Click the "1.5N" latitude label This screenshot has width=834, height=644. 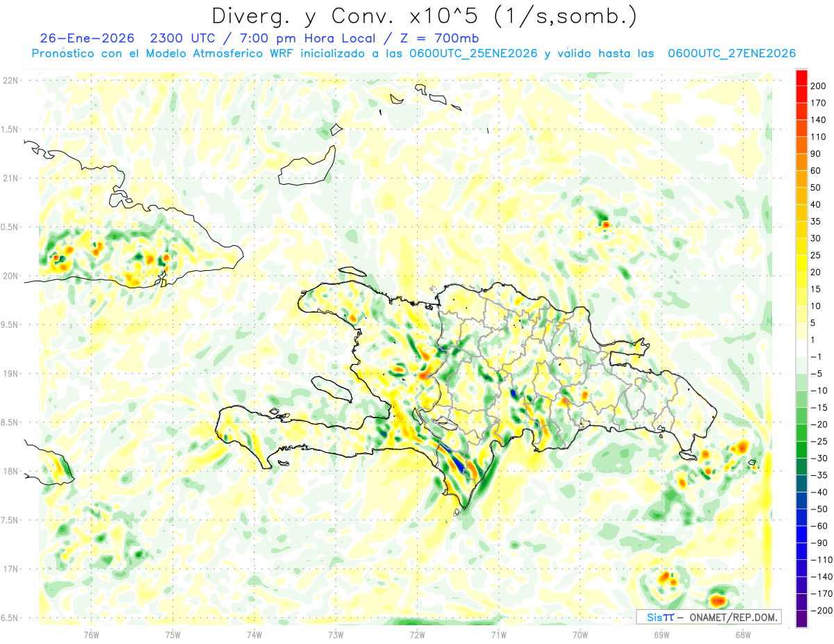point(10,129)
